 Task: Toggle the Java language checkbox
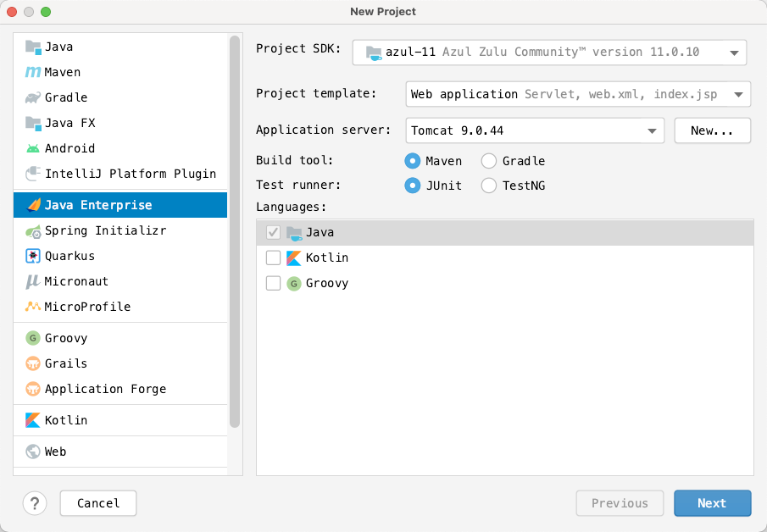273,232
